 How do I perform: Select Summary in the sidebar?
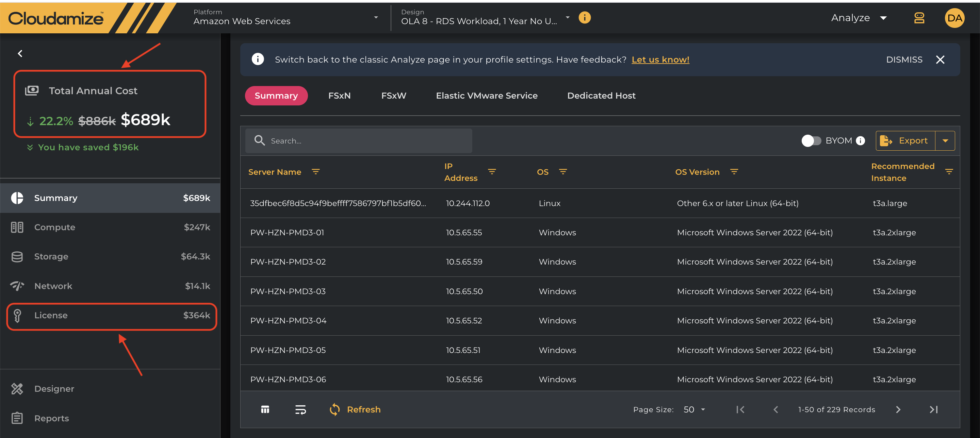pos(110,198)
